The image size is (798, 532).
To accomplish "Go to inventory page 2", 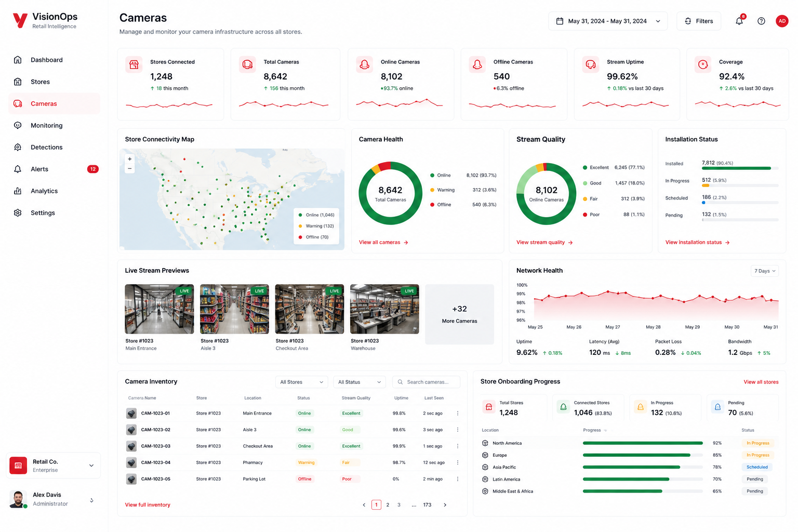I will click(x=388, y=505).
